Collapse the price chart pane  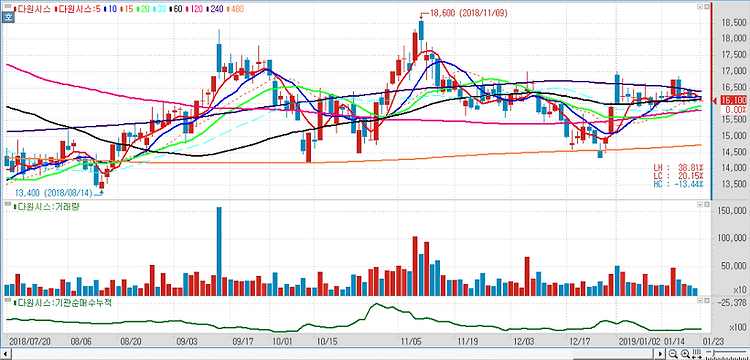pos(699,8)
